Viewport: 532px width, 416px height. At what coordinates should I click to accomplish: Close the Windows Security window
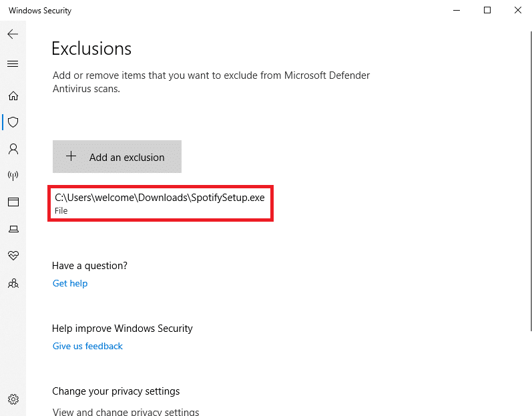(518, 10)
